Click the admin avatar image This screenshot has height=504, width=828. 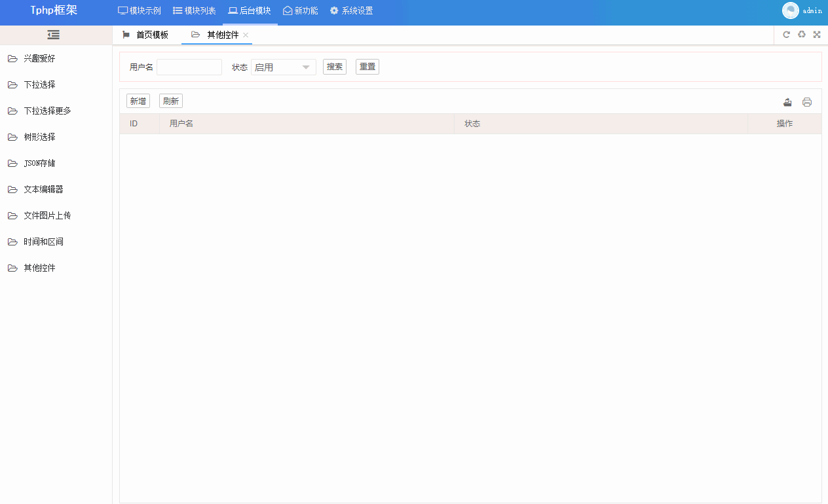tap(791, 10)
